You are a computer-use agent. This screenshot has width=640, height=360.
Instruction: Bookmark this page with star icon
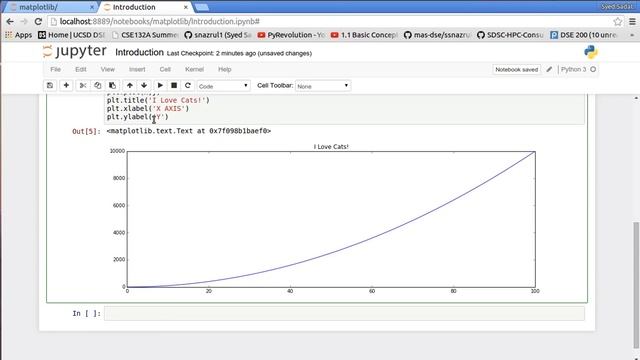click(618, 21)
